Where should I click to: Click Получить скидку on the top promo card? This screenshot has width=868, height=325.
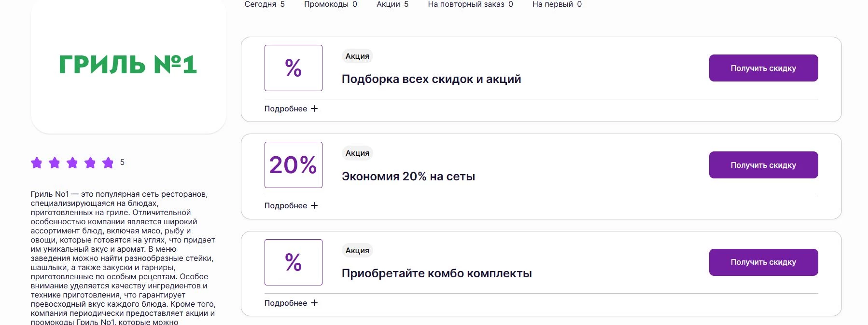(763, 68)
